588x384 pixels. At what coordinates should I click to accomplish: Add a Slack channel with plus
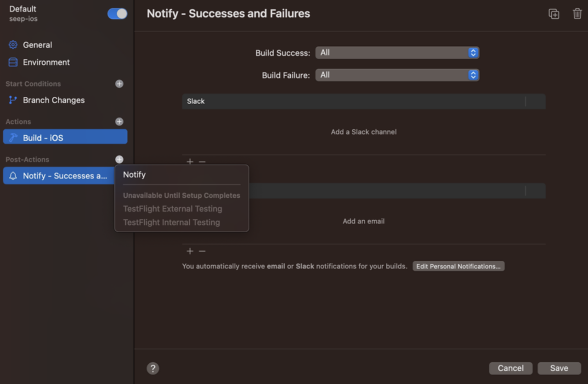click(190, 162)
